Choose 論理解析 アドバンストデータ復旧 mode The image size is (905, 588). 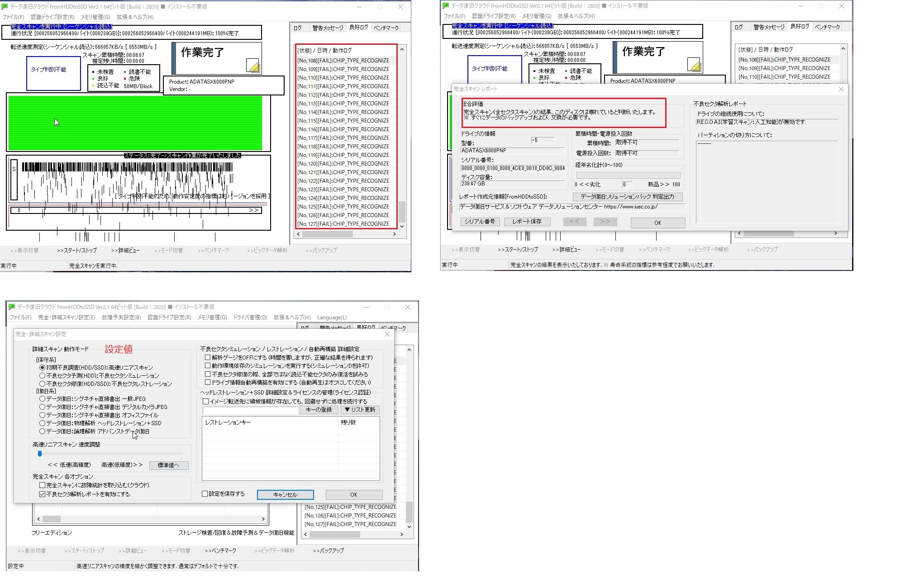point(43,432)
